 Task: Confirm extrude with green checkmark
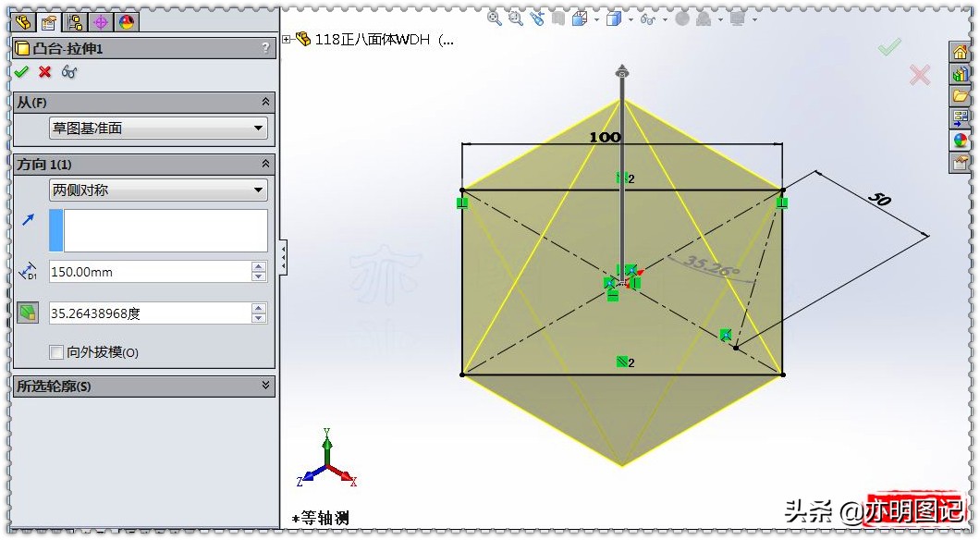(x=20, y=72)
